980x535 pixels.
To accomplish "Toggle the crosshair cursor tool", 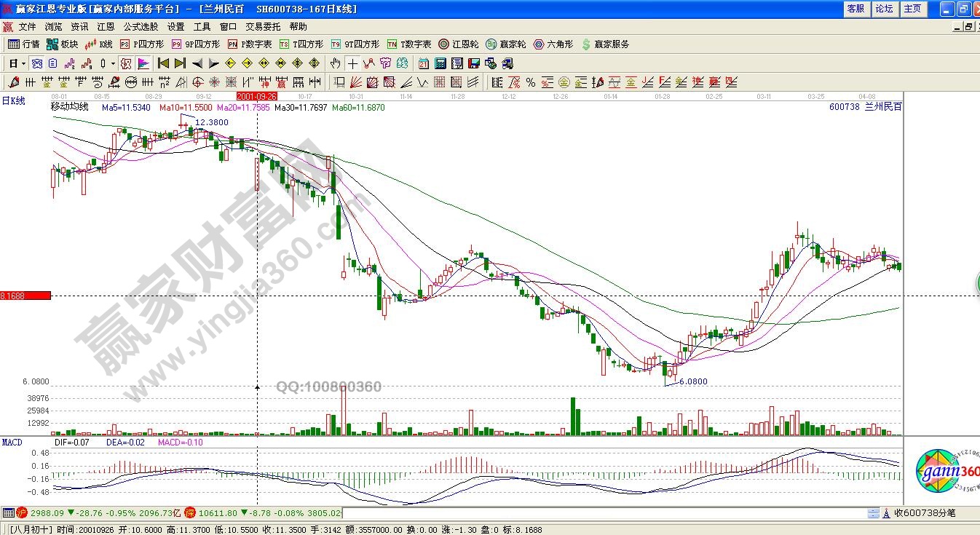I will pyautogui.click(x=352, y=63).
